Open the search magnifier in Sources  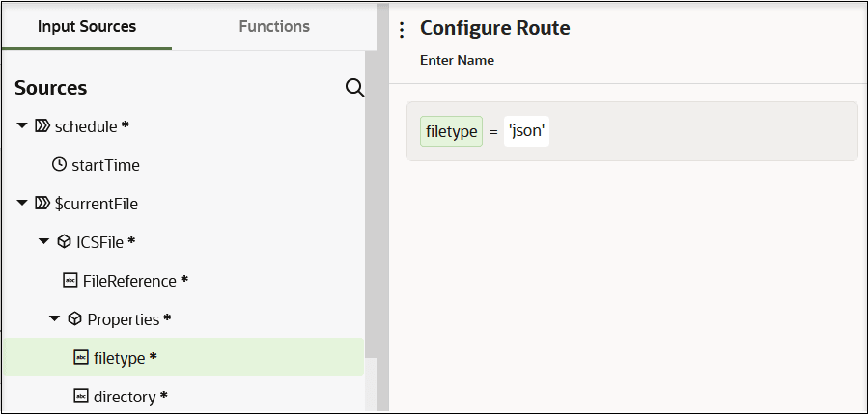coord(354,88)
